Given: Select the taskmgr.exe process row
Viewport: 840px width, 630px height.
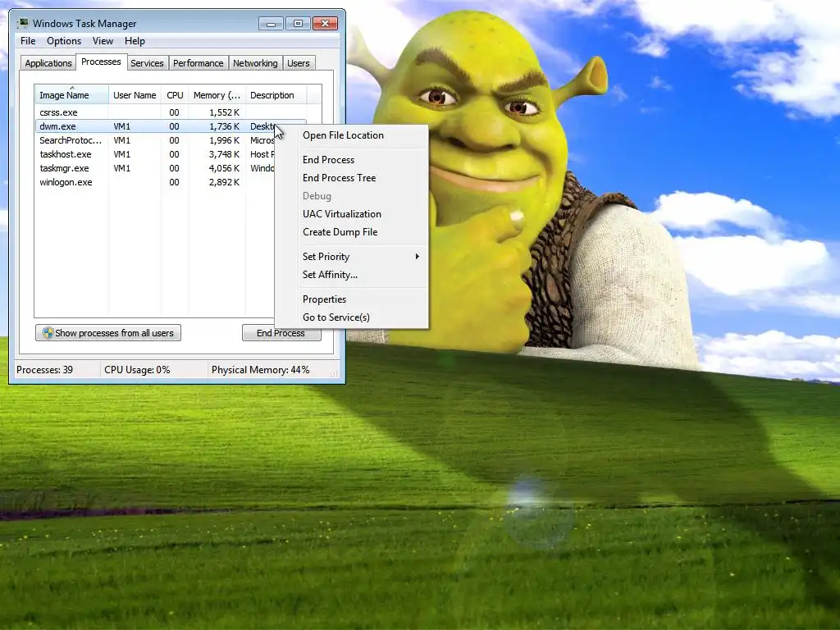Looking at the screenshot, I should (x=155, y=168).
